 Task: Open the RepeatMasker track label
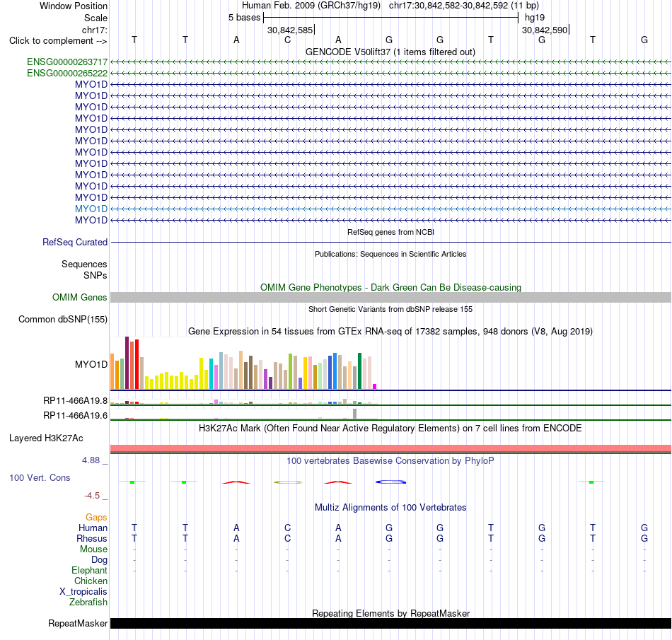[x=78, y=624]
